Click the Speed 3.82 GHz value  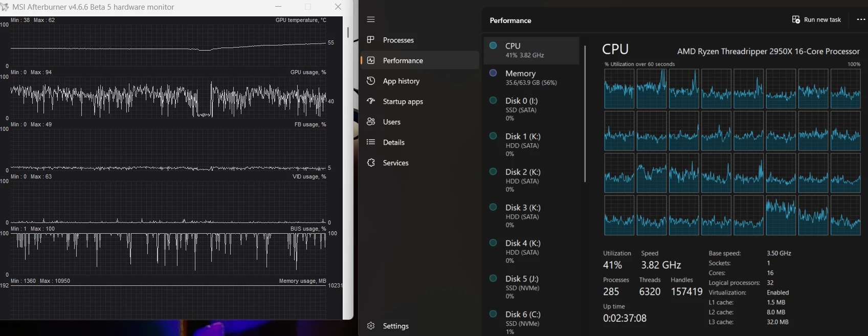click(x=661, y=265)
